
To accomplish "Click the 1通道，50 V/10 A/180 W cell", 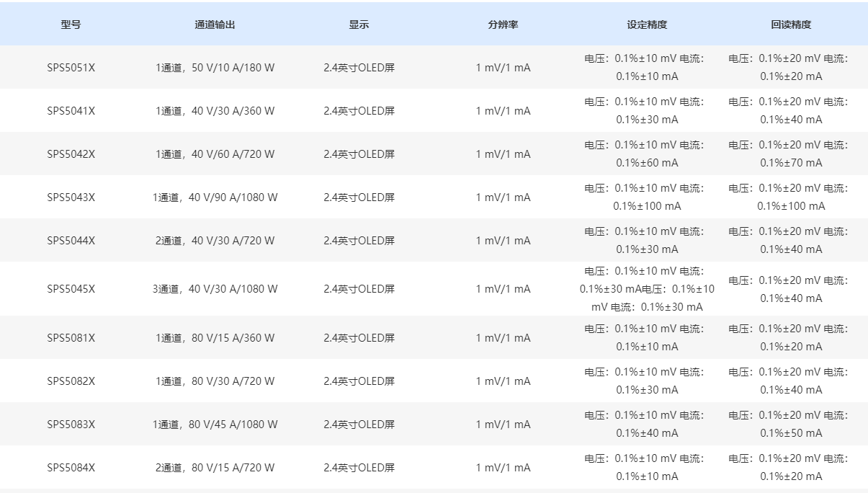I will tap(215, 68).
